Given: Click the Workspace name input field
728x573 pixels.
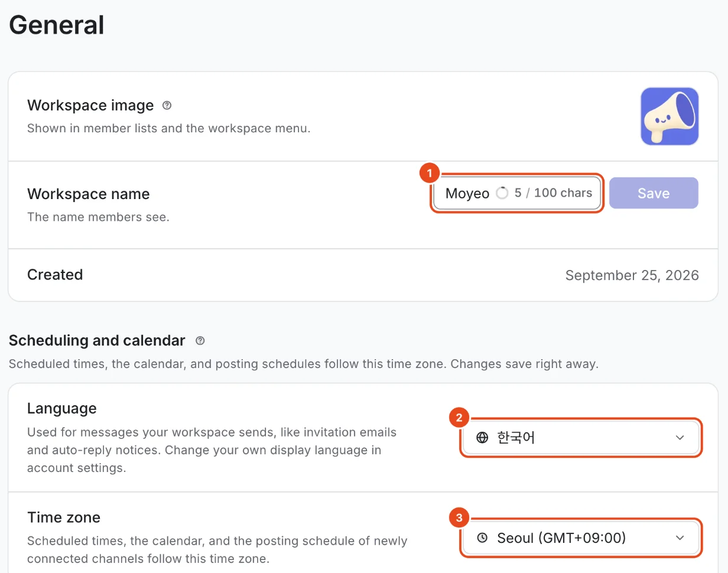Looking at the screenshot, I should click(x=517, y=193).
